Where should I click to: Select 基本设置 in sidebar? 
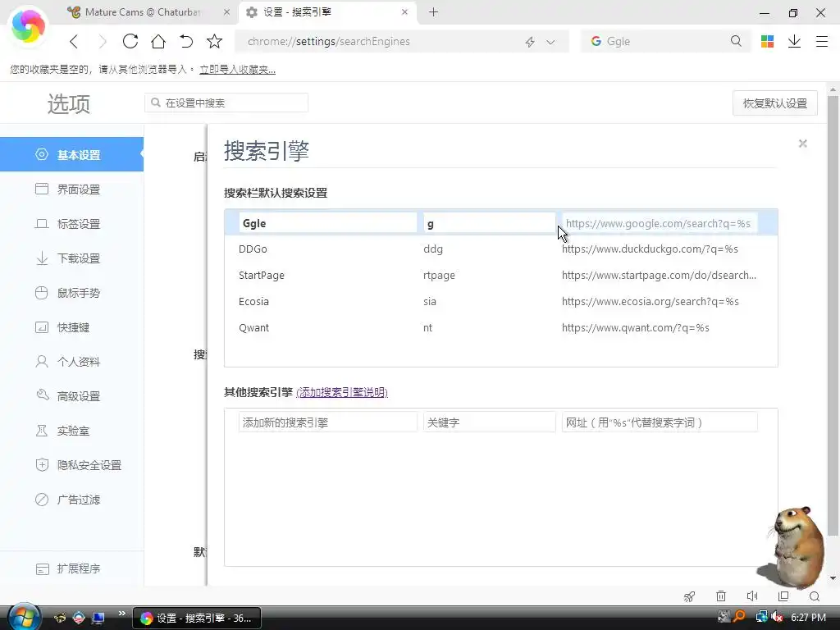72,155
